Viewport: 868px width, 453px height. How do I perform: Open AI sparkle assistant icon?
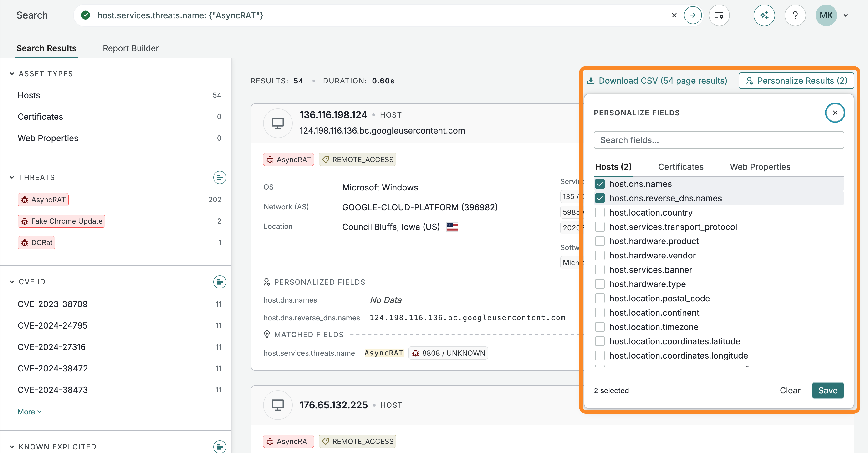tap(764, 15)
